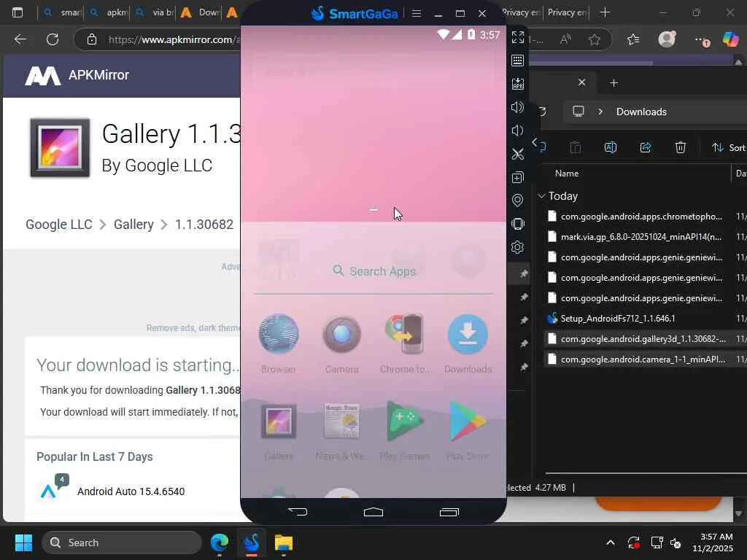Image resolution: width=747 pixels, height=560 pixels.
Task: Click SmartGaGa shake device icon
Action: click(x=518, y=224)
